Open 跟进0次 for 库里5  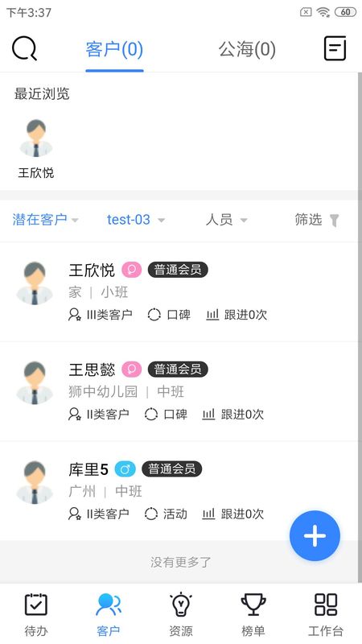(233, 514)
